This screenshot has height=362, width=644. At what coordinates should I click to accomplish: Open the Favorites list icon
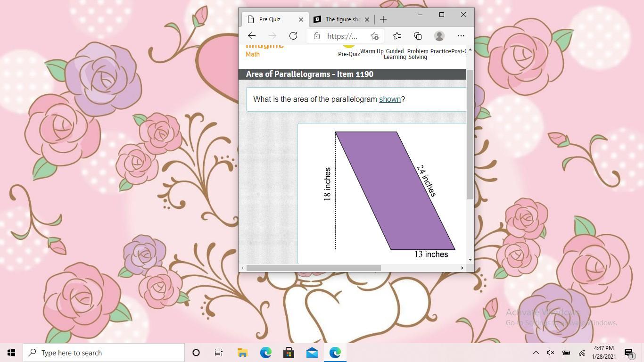[x=397, y=36]
